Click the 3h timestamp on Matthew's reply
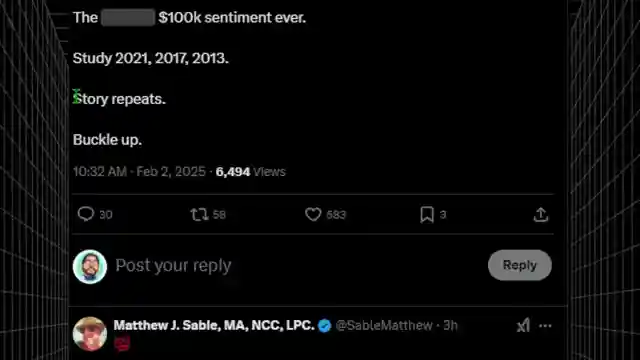Viewport: 640px width, 360px height. 451,325
